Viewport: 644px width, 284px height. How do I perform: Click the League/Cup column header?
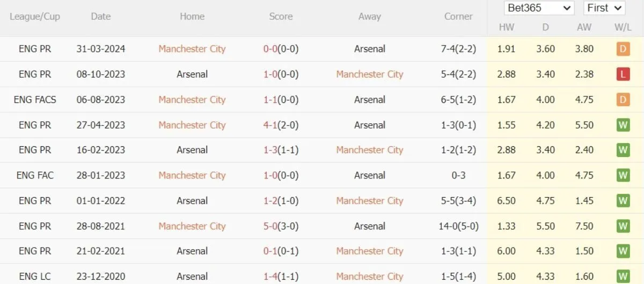pos(35,17)
